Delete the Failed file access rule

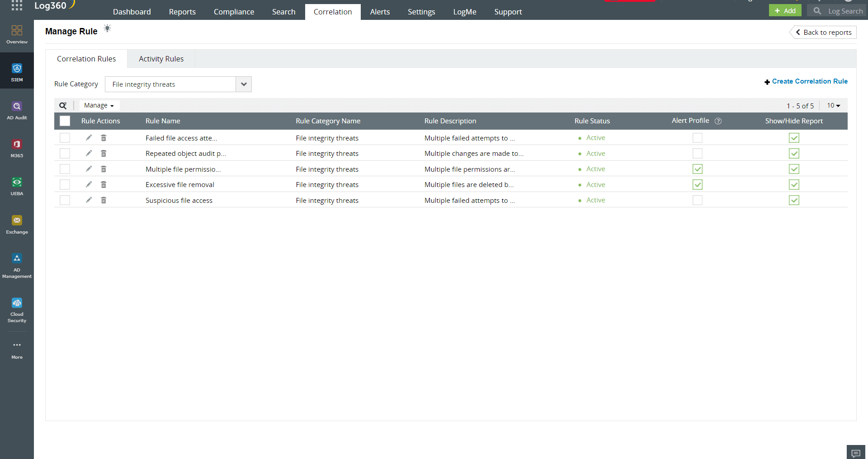click(104, 138)
